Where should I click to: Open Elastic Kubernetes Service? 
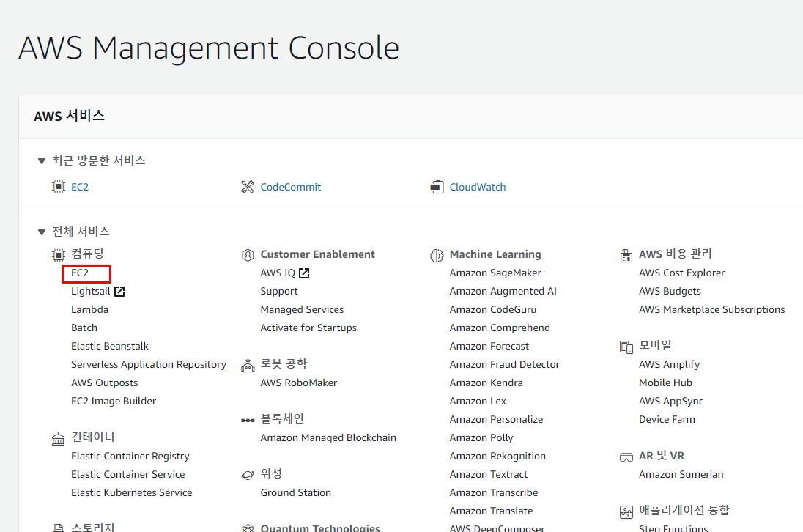[x=132, y=492]
